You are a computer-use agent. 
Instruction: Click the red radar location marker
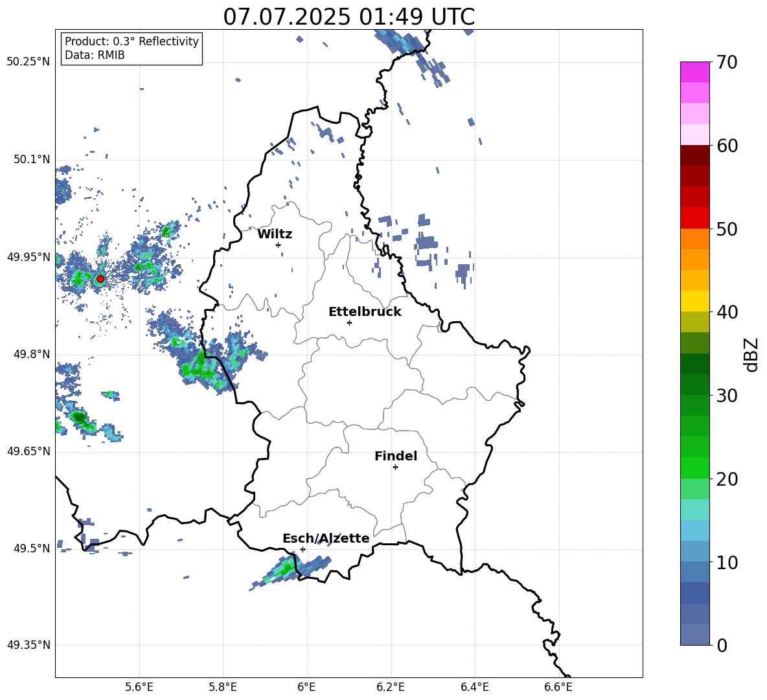tap(100, 279)
